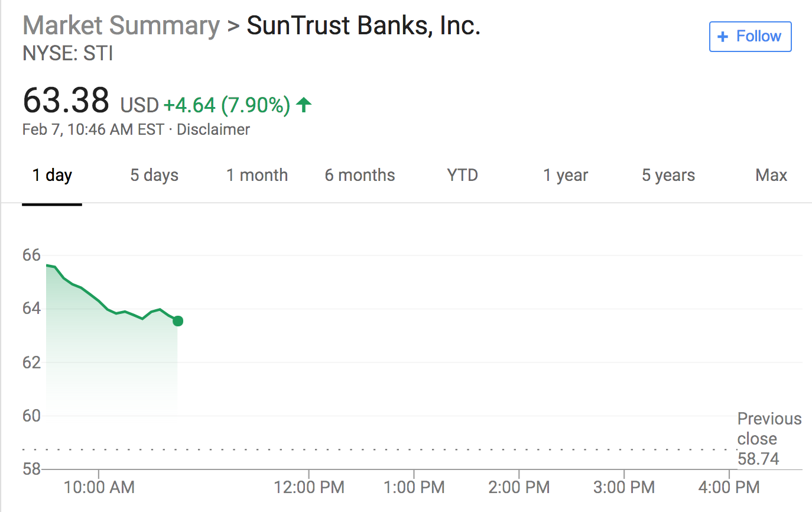This screenshot has width=812, height=512.
Task: Click the green up arrow icon
Action: [x=304, y=105]
